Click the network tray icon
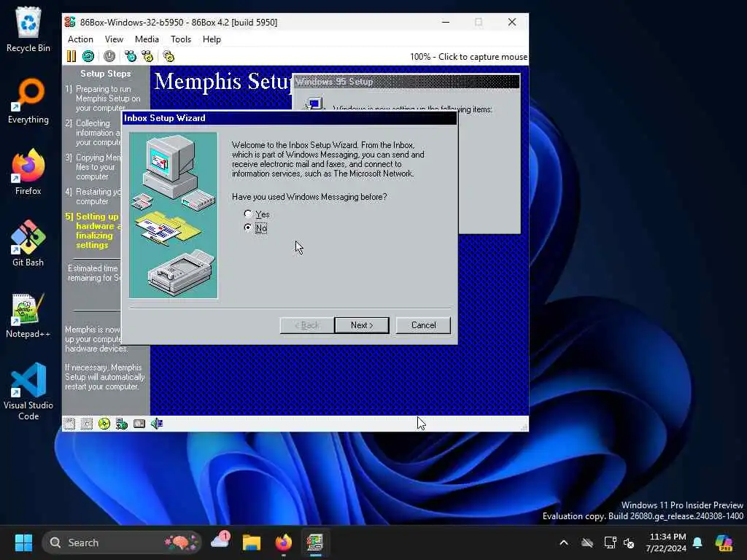This screenshot has height=560, width=747. click(x=611, y=542)
